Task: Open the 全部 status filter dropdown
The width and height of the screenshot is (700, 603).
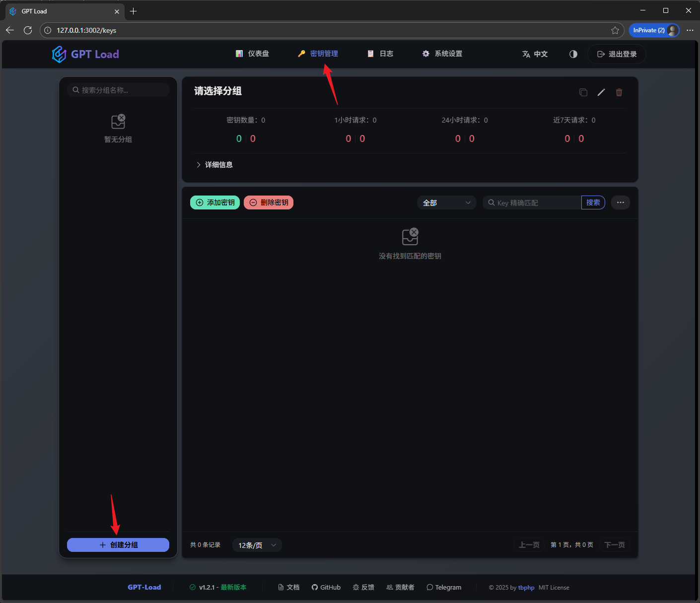Action: (x=446, y=202)
